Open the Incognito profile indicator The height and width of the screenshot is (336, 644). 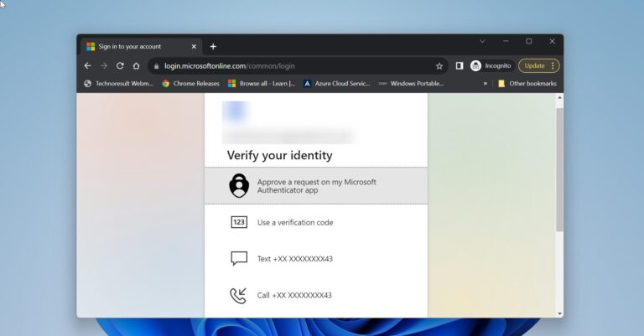491,65
